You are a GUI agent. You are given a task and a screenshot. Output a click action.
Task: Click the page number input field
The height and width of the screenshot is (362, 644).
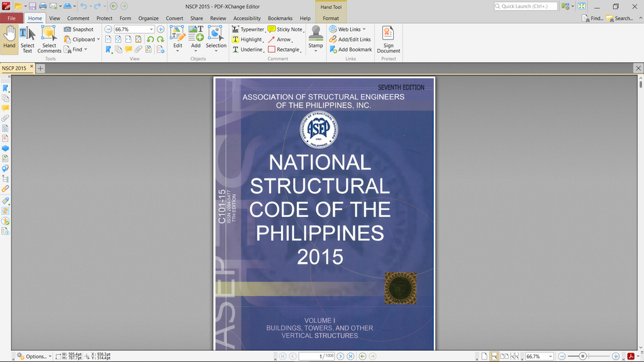click(317, 356)
